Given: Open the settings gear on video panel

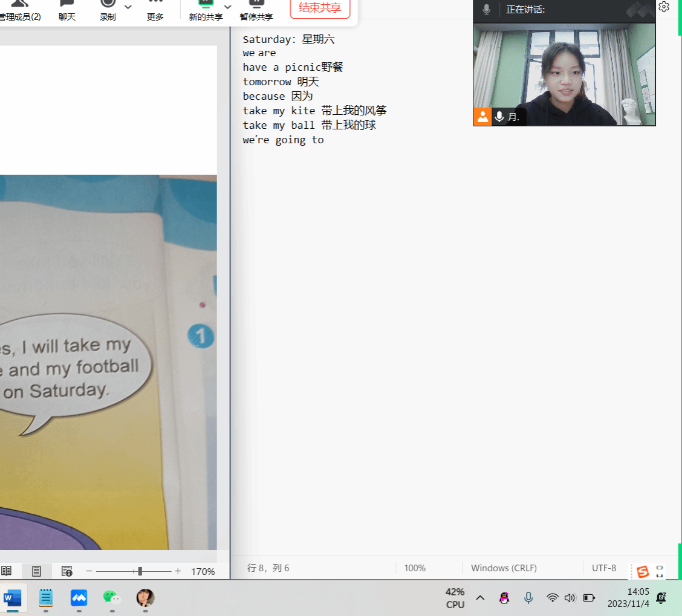Looking at the screenshot, I should (664, 7).
